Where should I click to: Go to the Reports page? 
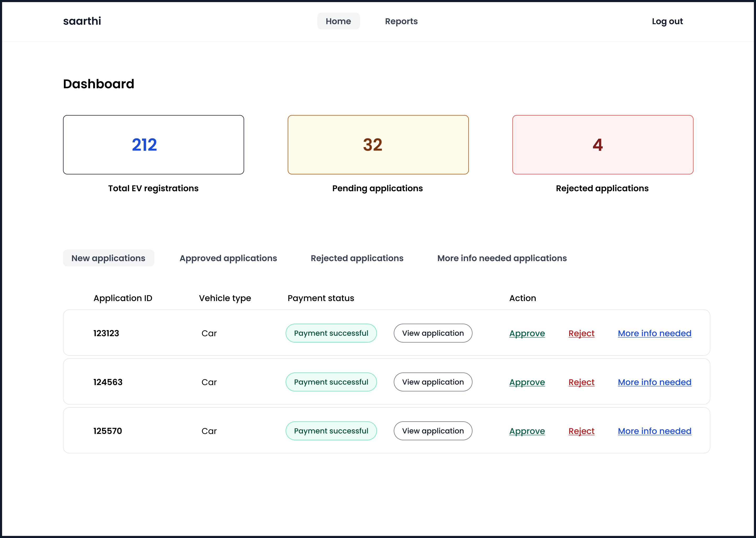pos(401,21)
